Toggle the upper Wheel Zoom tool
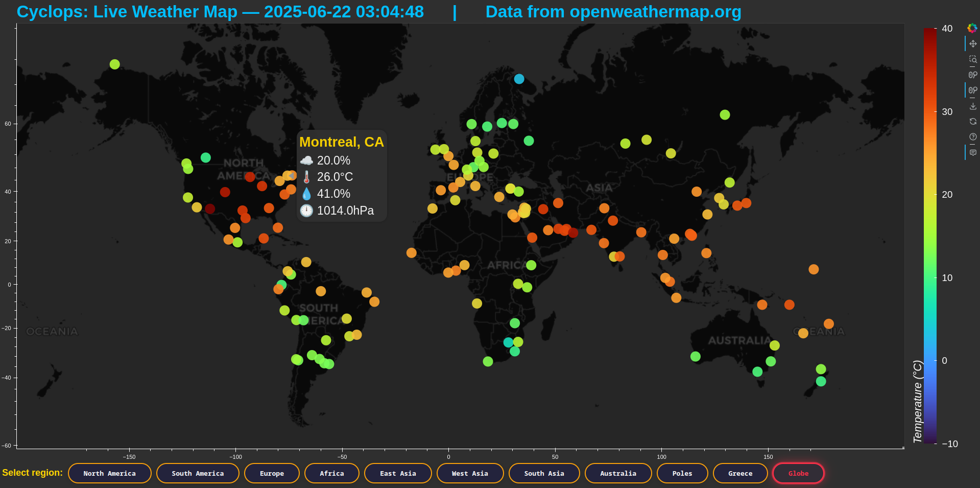Viewport: 980px width, 488px height. pos(973,75)
